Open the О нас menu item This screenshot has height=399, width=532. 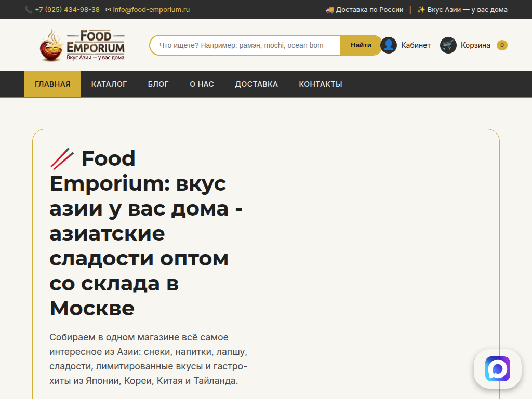tap(202, 84)
